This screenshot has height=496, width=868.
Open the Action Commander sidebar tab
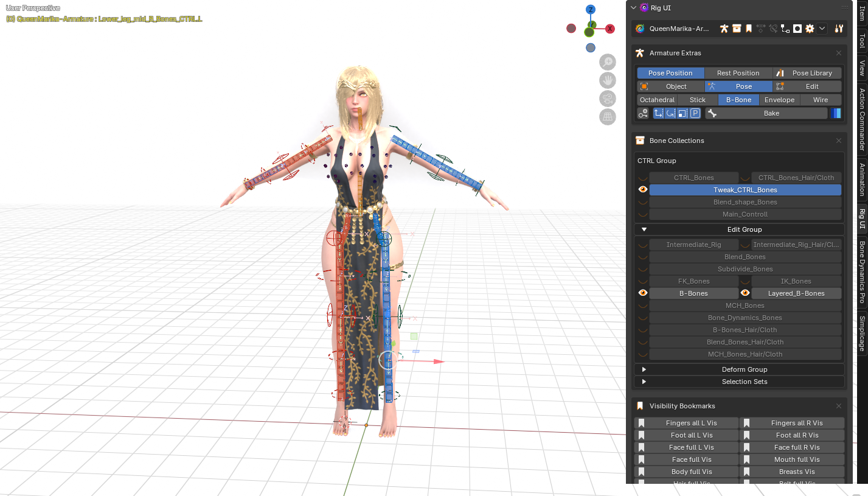coord(861,119)
